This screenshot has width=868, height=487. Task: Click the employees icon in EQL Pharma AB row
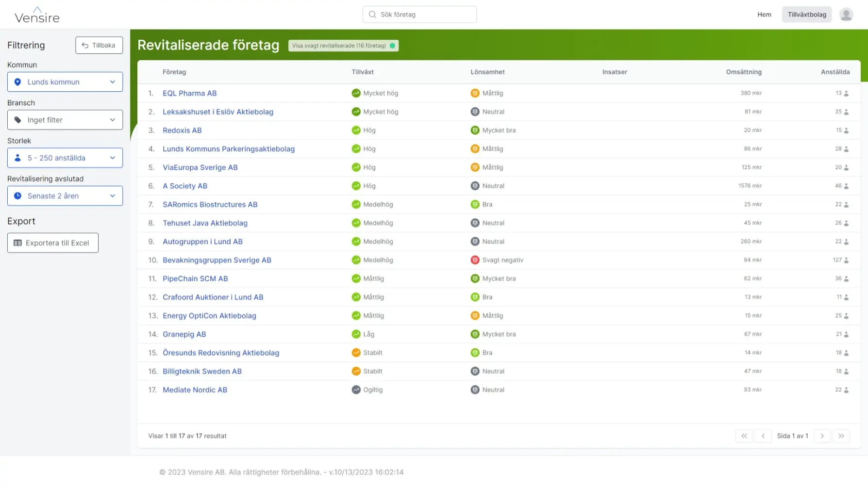[x=846, y=93]
